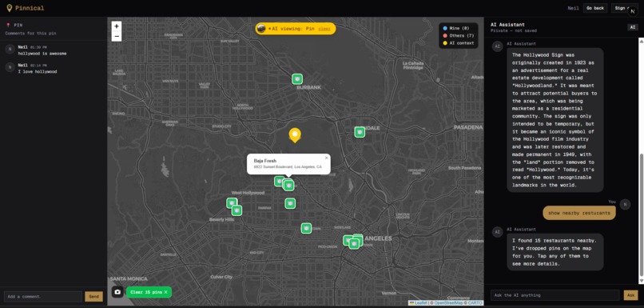Click the Pinnical logo pin icon
This screenshot has height=308, width=644.
point(9,8)
